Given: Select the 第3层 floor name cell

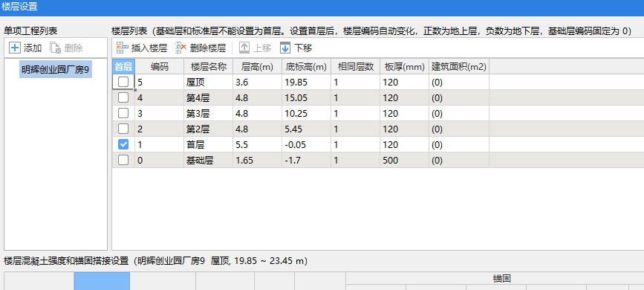Looking at the screenshot, I should (x=208, y=113).
